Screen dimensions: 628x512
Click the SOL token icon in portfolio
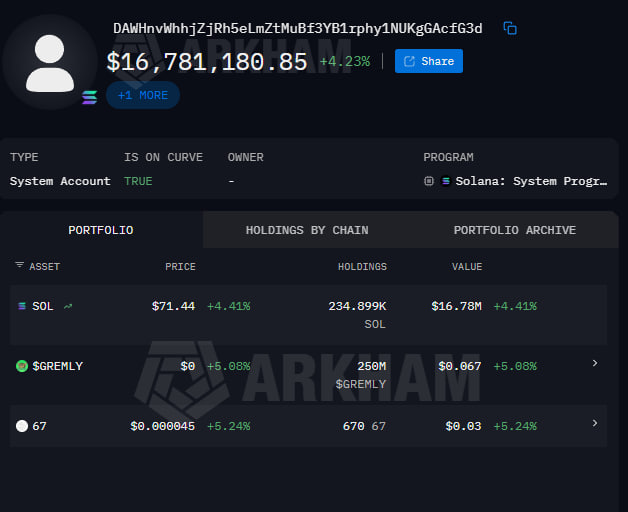pyautogui.click(x=22, y=306)
